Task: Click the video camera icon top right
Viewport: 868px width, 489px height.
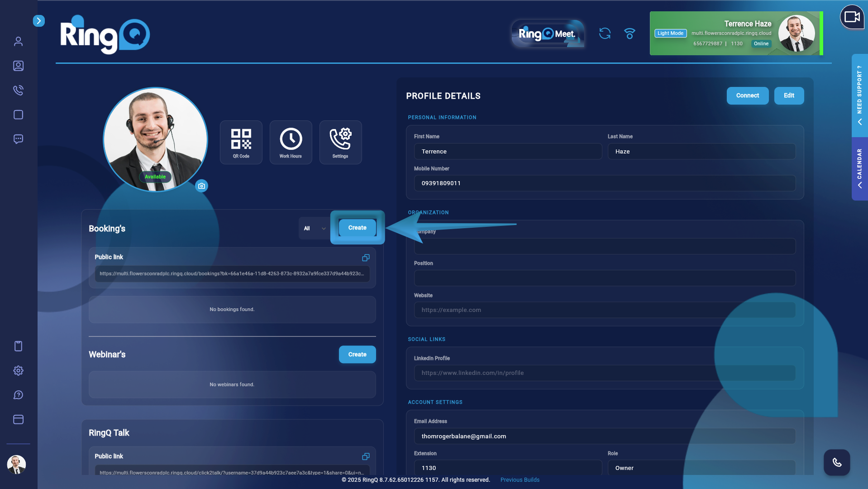Action: [852, 17]
